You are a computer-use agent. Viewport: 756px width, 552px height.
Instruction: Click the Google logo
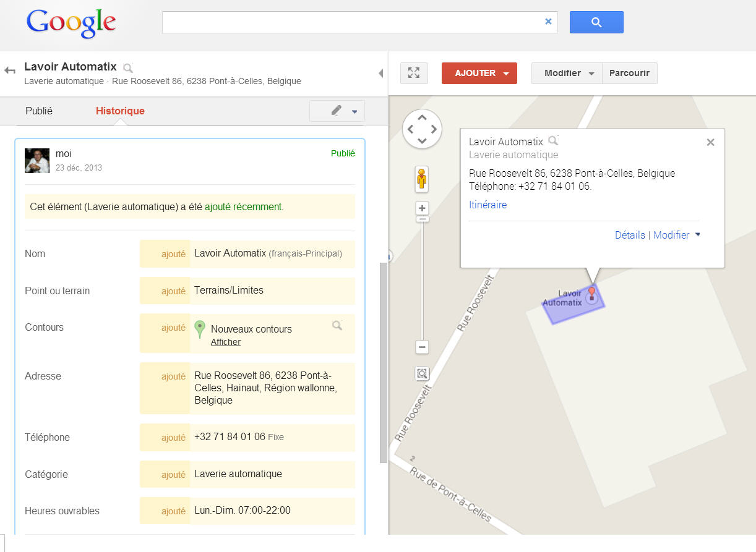click(x=71, y=23)
